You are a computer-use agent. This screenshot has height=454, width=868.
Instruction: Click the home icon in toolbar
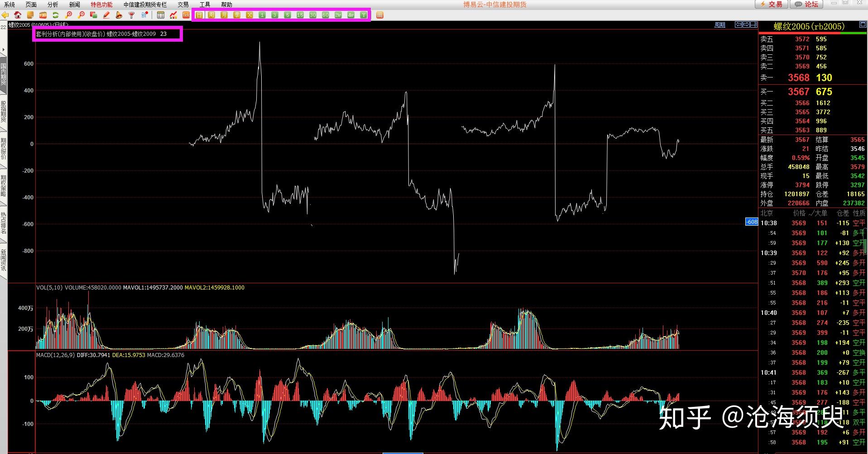pos(18,15)
